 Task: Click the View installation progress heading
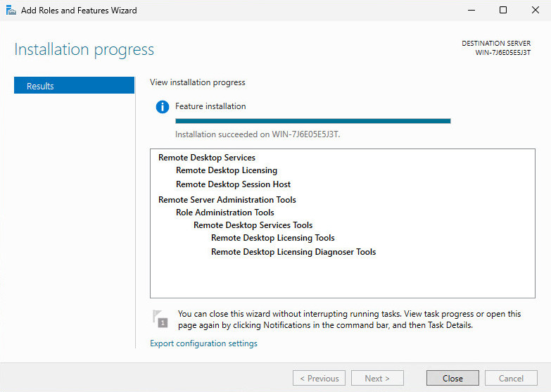point(198,82)
